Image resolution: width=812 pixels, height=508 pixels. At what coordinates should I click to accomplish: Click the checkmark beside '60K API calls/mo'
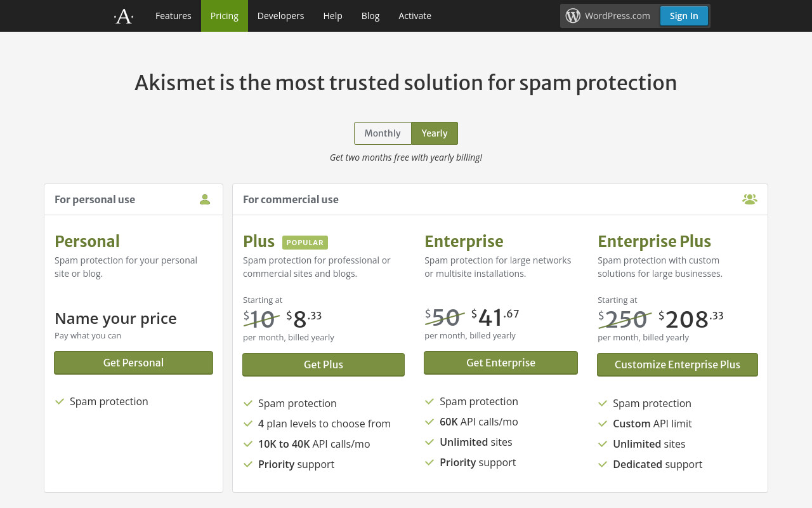click(x=429, y=422)
